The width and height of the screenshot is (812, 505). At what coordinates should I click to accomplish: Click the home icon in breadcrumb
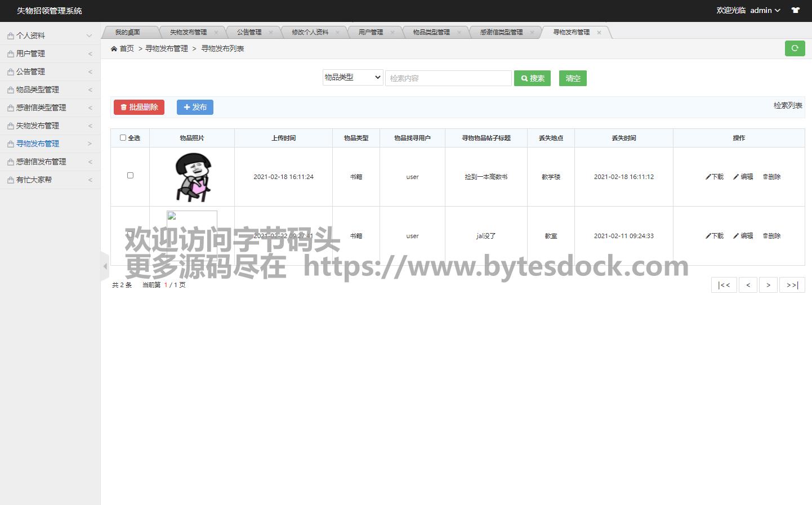(x=114, y=49)
